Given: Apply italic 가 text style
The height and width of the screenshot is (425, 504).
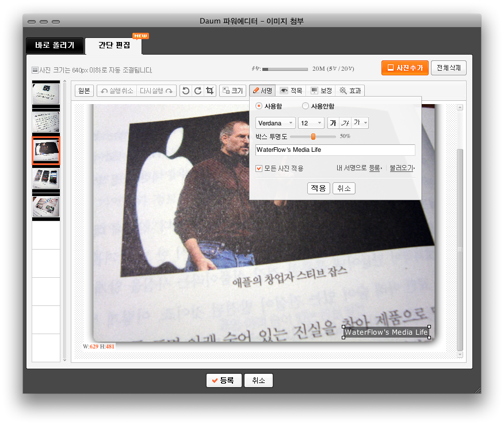Looking at the screenshot, I should pos(345,122).
